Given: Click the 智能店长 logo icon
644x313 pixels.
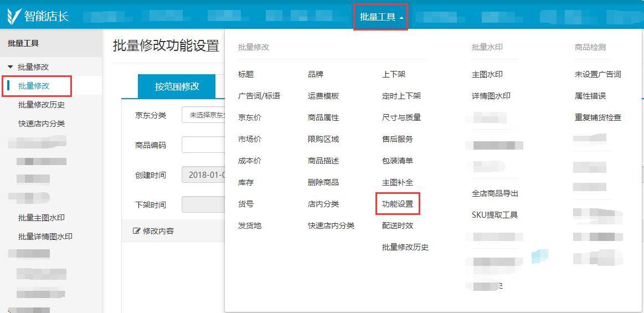Looking at the screenshot, I should [x=14, y=16].
